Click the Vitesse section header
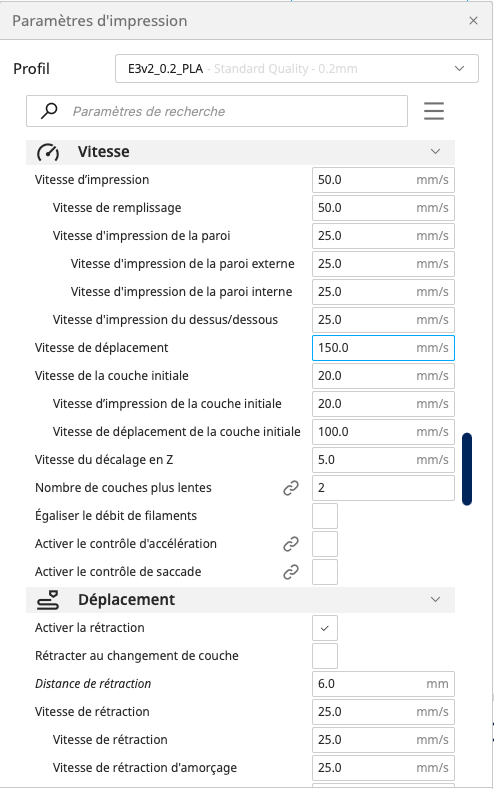Image resolution: width=494 pixels, height=789 pixels. click(240, 152)
